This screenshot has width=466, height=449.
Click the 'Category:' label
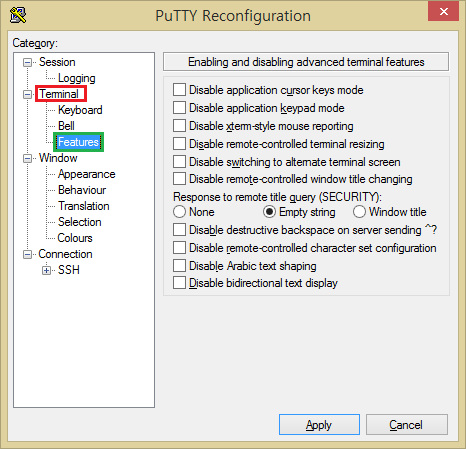coord(35,43)
